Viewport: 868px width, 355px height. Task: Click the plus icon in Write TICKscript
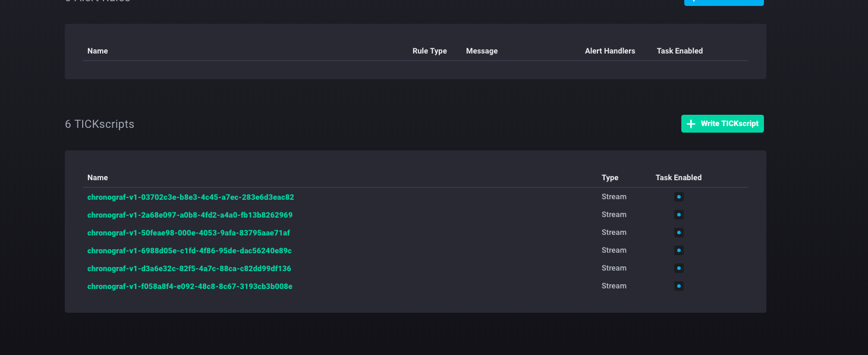pyautogui.click(x=691, y=124)
